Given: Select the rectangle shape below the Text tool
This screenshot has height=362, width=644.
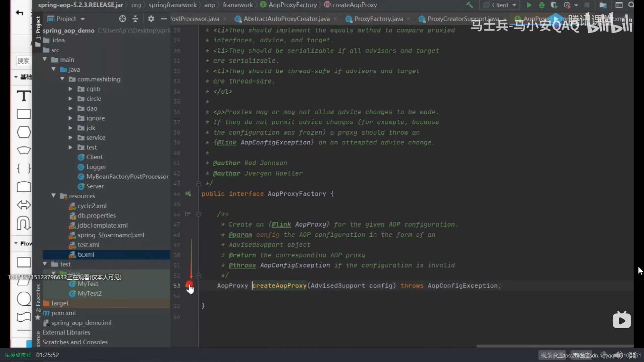Looking at the screenshot, I should (24, 114).
